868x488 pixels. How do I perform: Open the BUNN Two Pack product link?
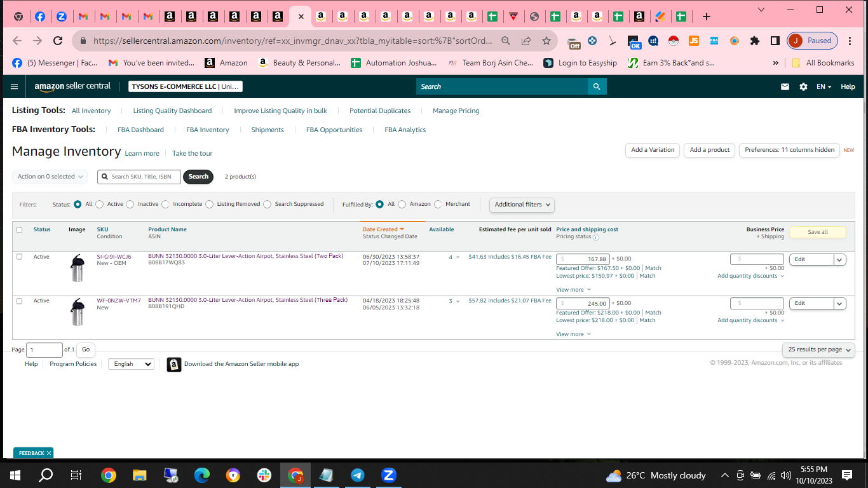(x=245, y=256)
